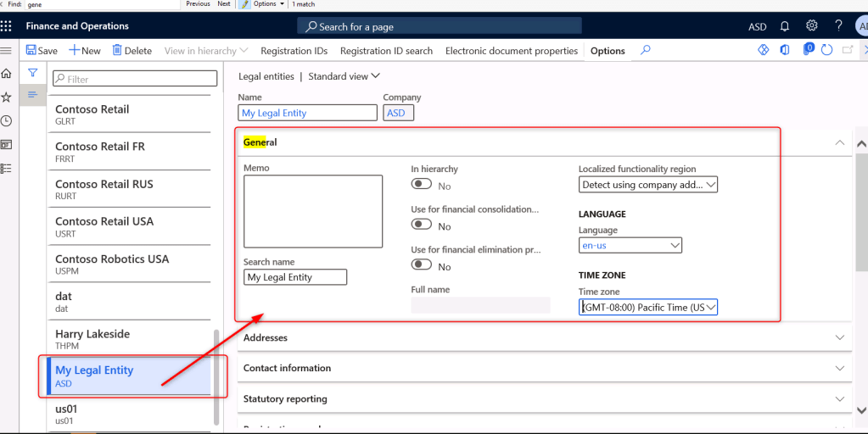Toggle Use for financial elimination switch
The height and width of the screenshot is (434, 868).
tap(422, 265)
